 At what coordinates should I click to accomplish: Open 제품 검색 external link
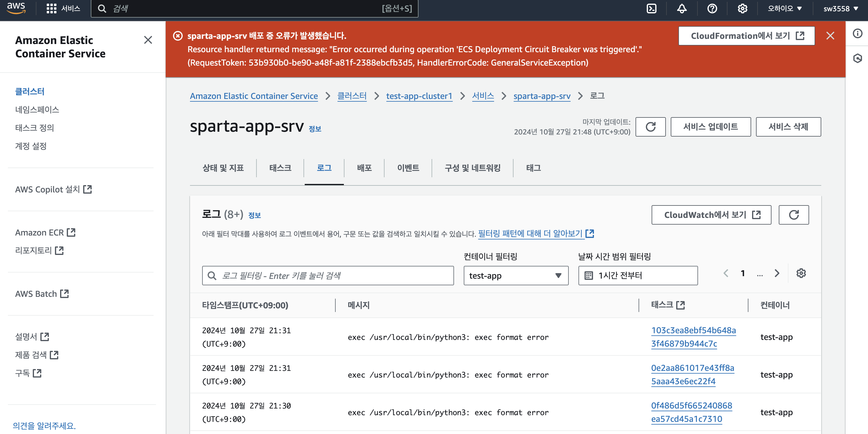pyautogui.click(x=37, y=355)
